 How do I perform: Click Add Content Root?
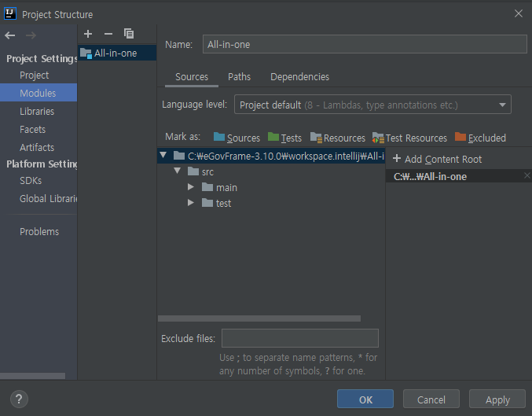tap(436, 159)
